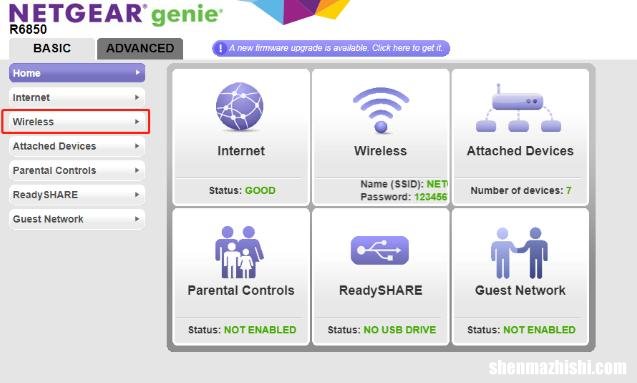Click Internet Status: GOOD text
This screenshot has width=637, height=383.
(242, 190)
